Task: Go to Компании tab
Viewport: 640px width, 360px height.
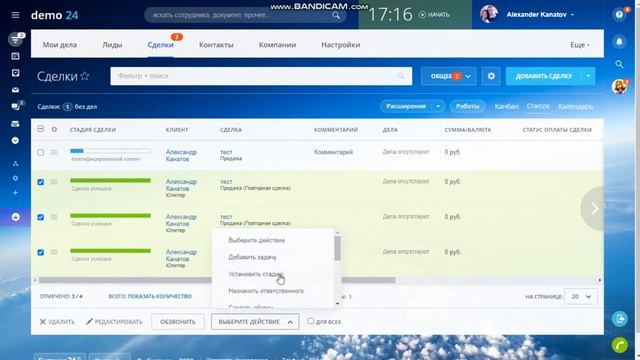Action: point(278,45)
